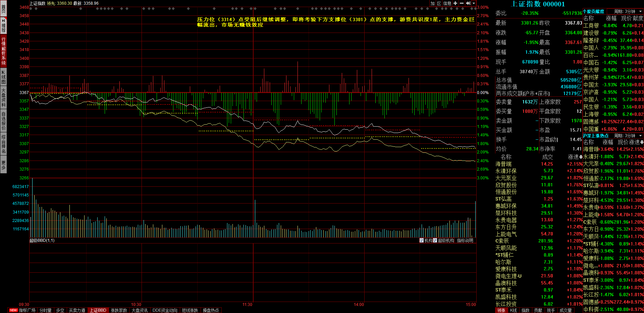The image size is (644, 313).
Task: Open K线图 from the left sidebar
Action: point(3,77)
